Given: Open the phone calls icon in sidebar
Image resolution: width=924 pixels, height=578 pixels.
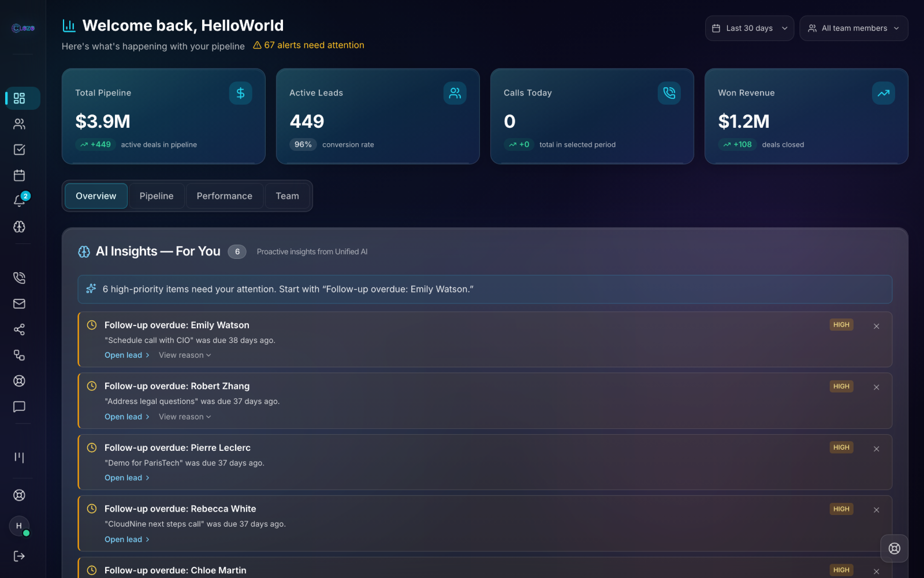Looking at the screenshot, I should (19, 278).
